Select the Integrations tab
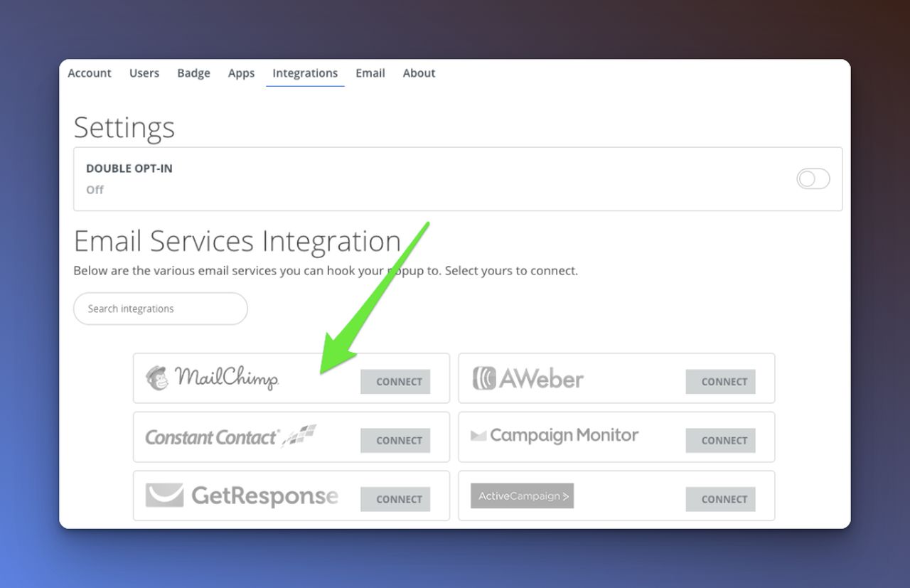Viewport: 910px width, 588px height. tap(305, 73)
